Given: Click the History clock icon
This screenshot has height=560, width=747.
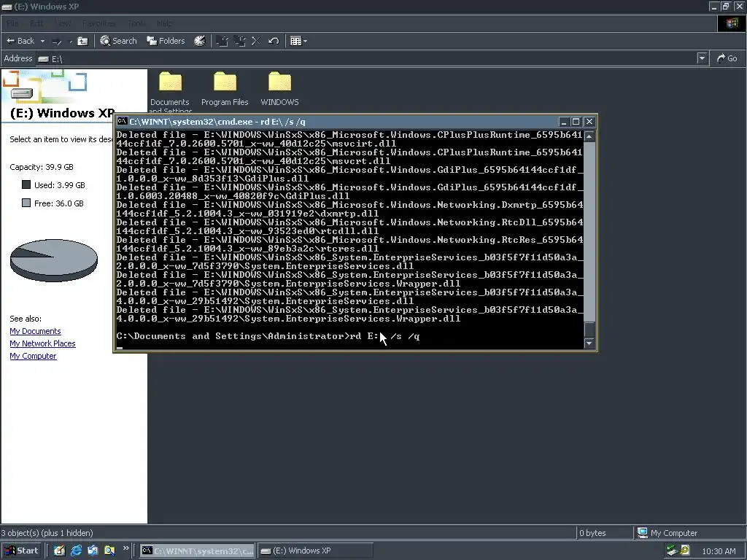Looking at the screenshot, I should (x=200, y=41).
